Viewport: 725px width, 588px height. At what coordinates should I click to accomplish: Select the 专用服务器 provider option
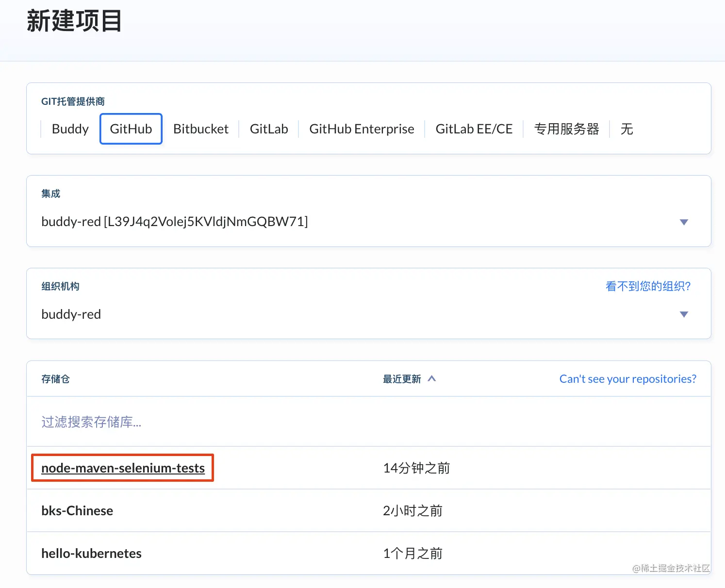[x=567, y=129]
